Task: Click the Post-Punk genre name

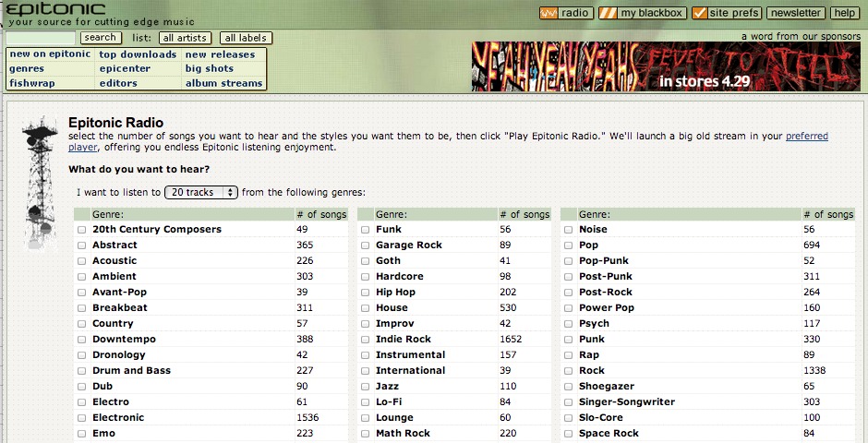Action: tap(606, 276)
